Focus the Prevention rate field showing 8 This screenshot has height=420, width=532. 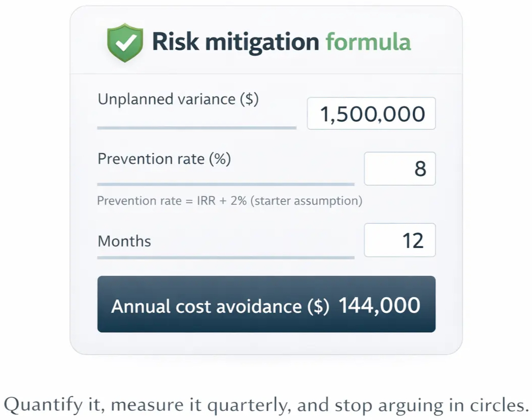(400, 169)
